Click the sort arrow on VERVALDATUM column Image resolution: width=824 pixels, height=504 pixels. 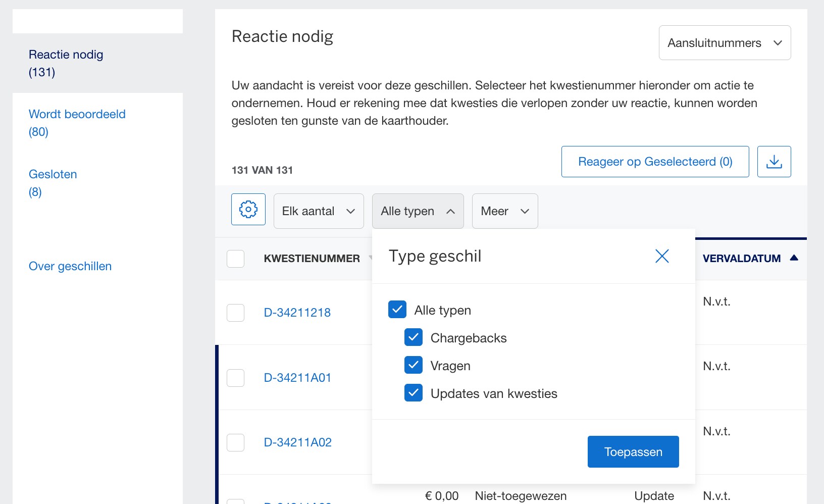tap(794, 258)
